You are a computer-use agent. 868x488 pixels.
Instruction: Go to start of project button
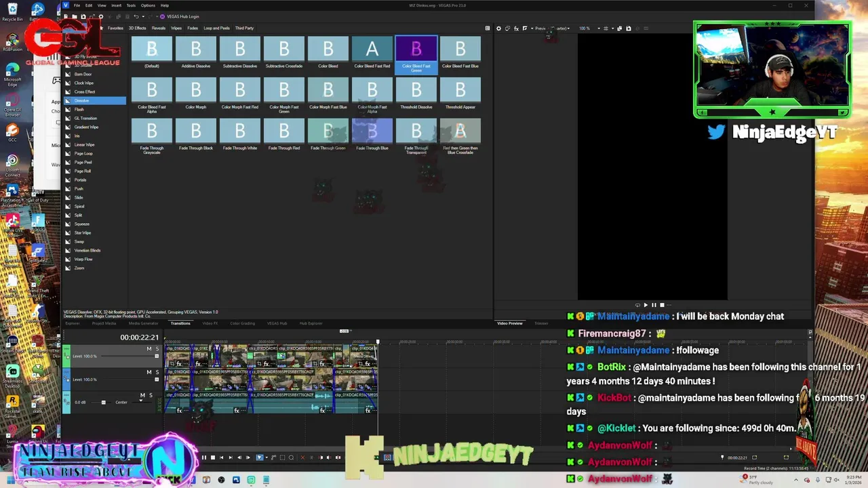tap(222, 457)
